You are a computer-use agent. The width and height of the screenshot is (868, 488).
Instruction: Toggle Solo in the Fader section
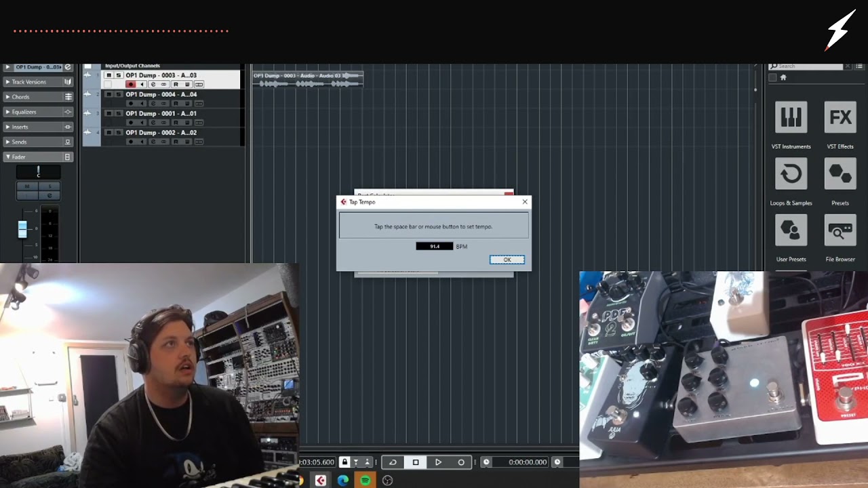[50, 186]
